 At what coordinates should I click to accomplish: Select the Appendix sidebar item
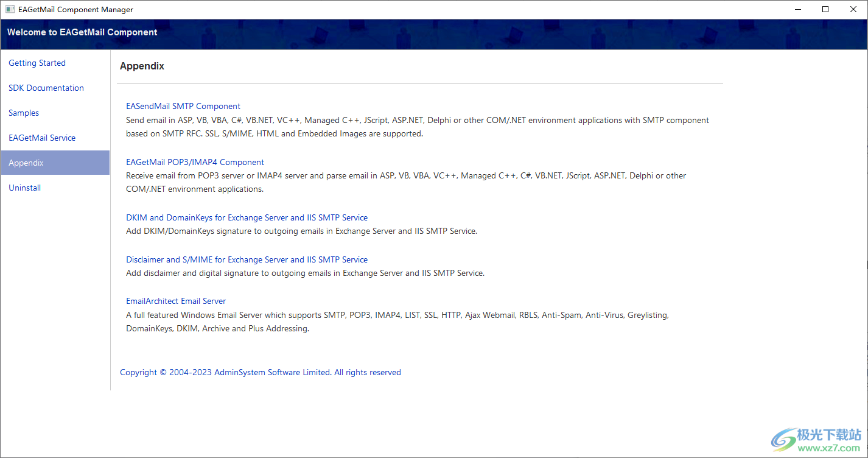(55, 163)
